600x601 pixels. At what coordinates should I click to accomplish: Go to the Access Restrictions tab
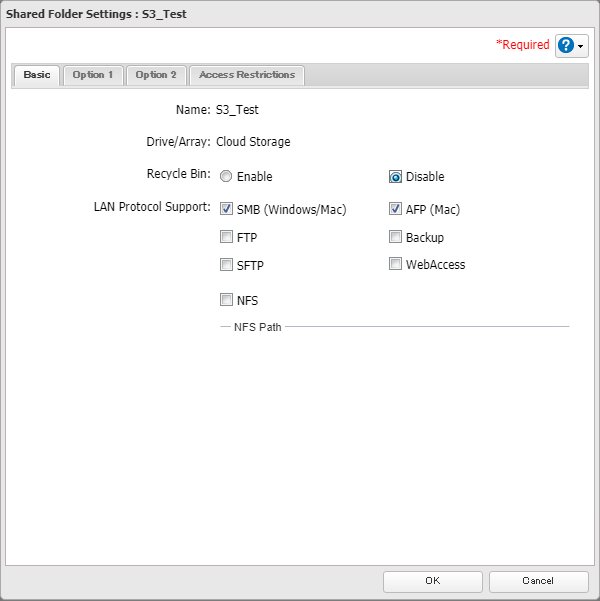(247, 75)
